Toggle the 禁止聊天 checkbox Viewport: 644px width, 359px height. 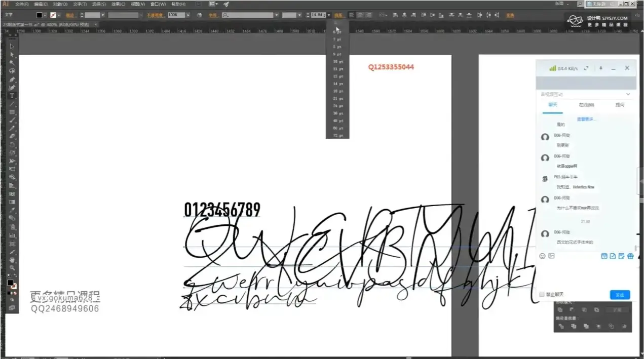tap(542, 294)
